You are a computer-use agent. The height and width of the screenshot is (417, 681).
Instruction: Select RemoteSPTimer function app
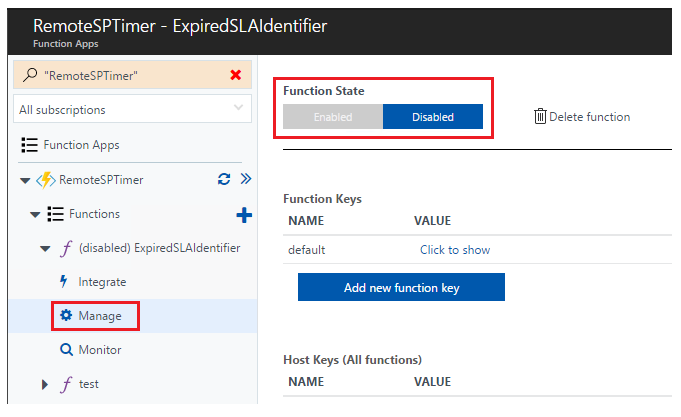coord(101,180)
